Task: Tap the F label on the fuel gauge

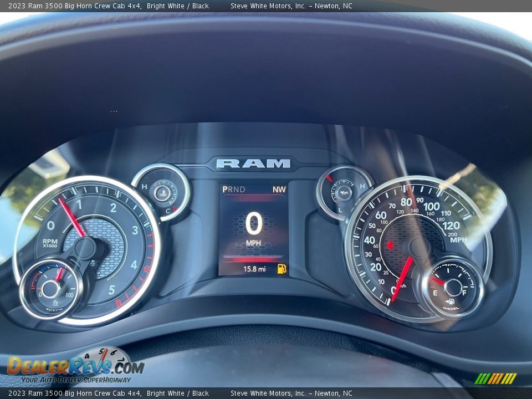Action: pos(464,293)
